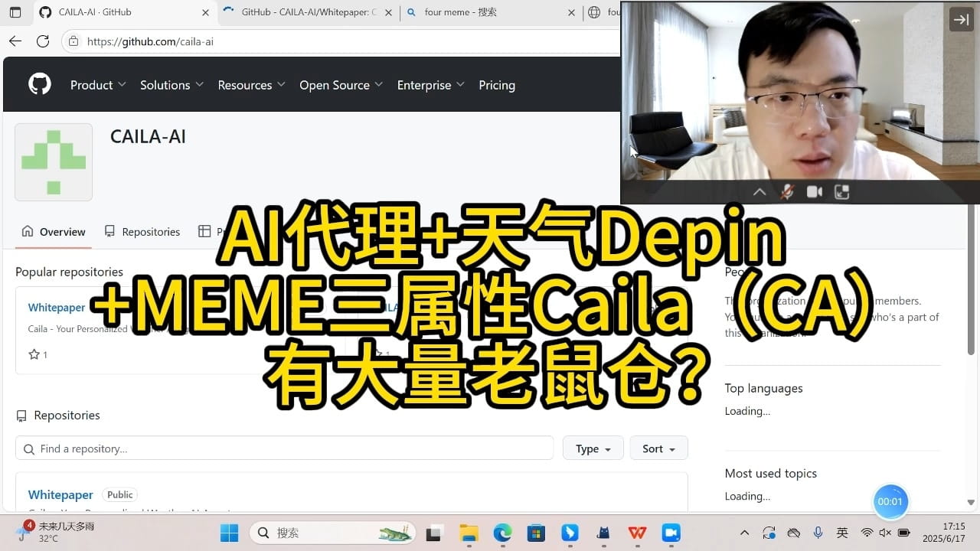Image resolution: width=980 pixels, height=551 pixels.
Task: Unmute the microphone in the video overlay
Action: 786,191
